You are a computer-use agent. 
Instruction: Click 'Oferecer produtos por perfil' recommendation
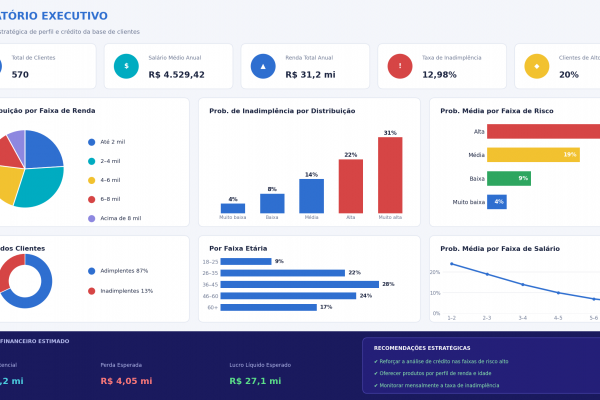[x=432, y=373]
